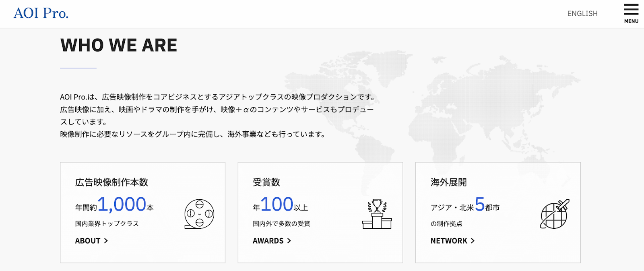Image resolution: width=644 pixels, height=271 pixels.
Task: Click the trophy podium icon
Action: 377,214
